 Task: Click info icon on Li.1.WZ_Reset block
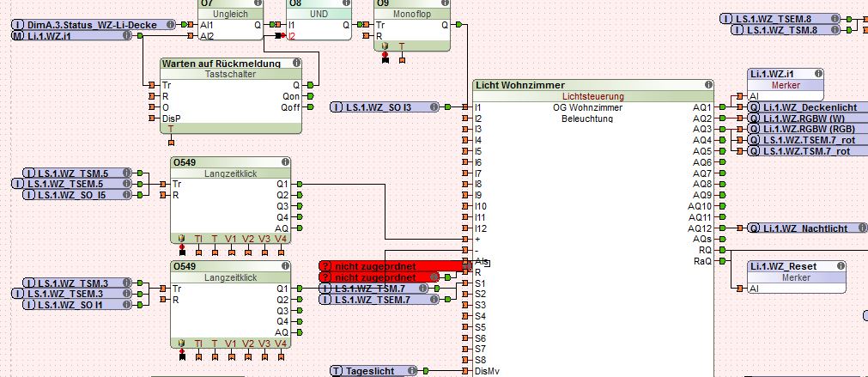point(840,267)
